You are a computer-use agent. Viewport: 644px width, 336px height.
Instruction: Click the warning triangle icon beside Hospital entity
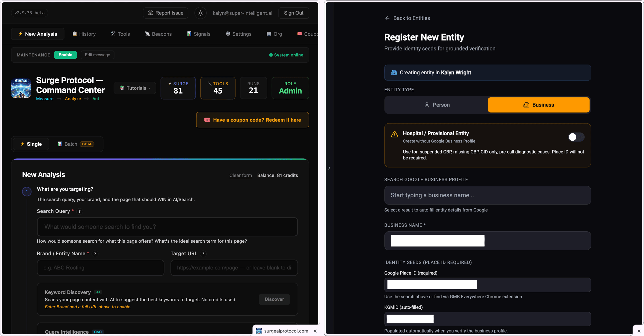[394, 134]
